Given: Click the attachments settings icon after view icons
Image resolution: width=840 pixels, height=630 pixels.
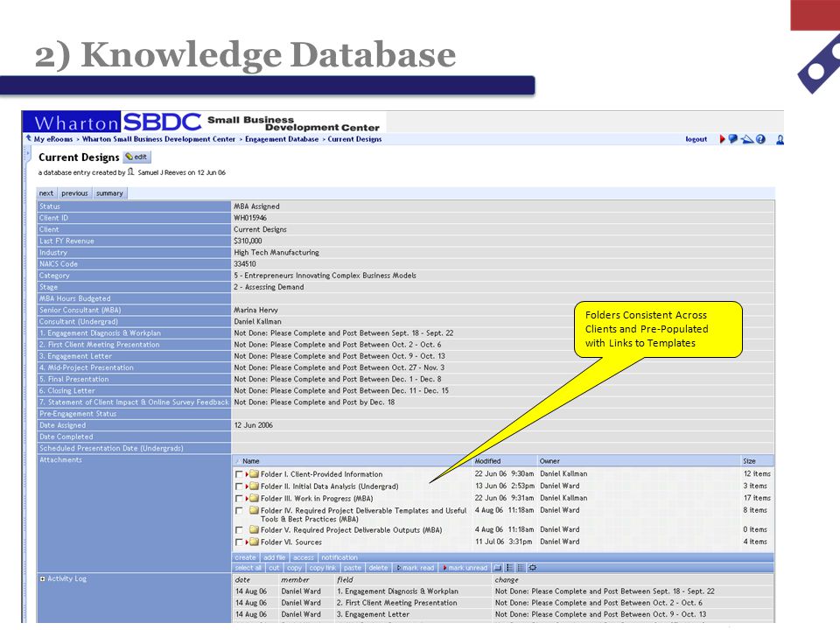Looking at the screenshot, I should pyautogui.click(x=533, y=568).
